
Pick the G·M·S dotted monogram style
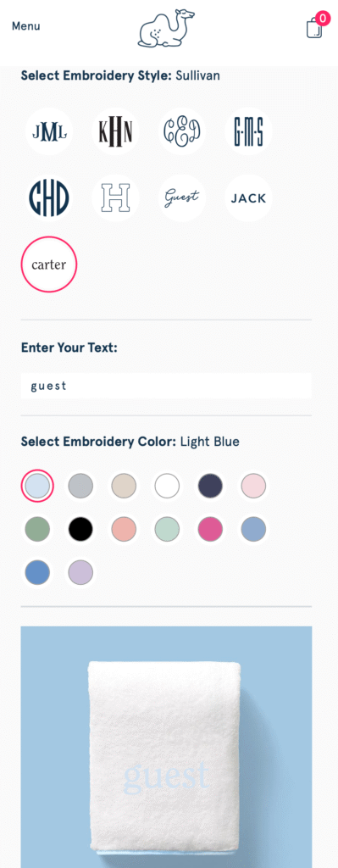248,131
